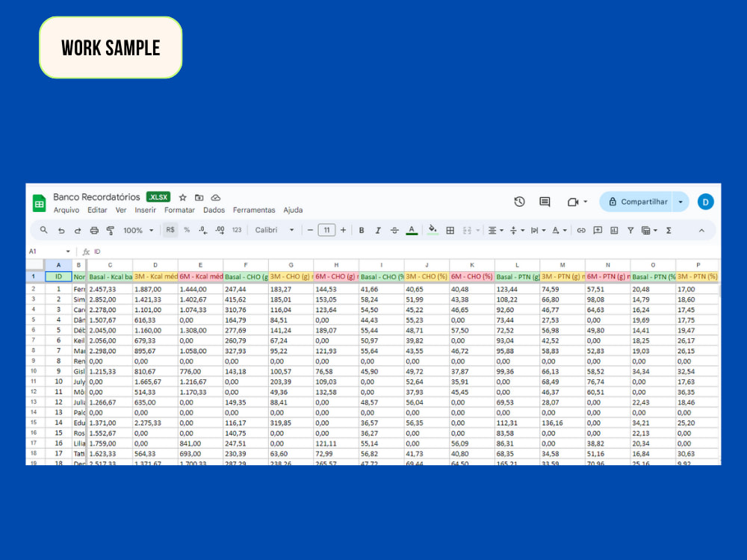
Task: Create a filter
Action: 630,231
